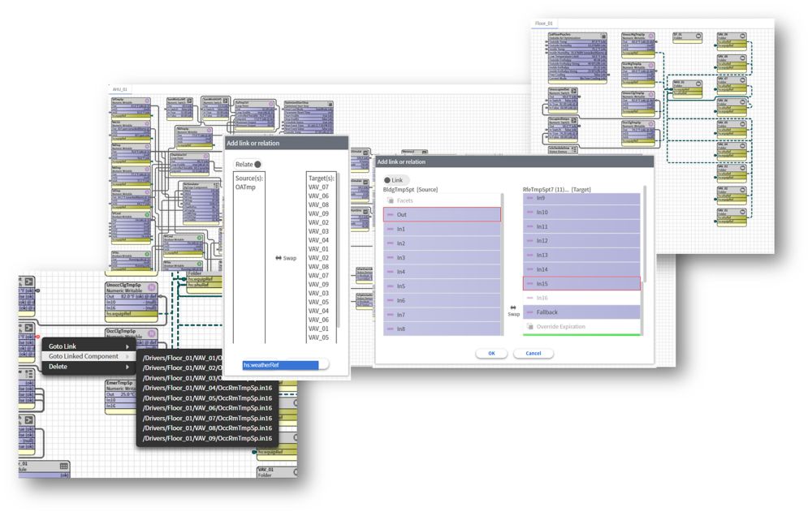Image resolution: width=812 pixels, height=516 pixels.
Task: Cancel the Add link dialog
Action: tap(533, 354)
